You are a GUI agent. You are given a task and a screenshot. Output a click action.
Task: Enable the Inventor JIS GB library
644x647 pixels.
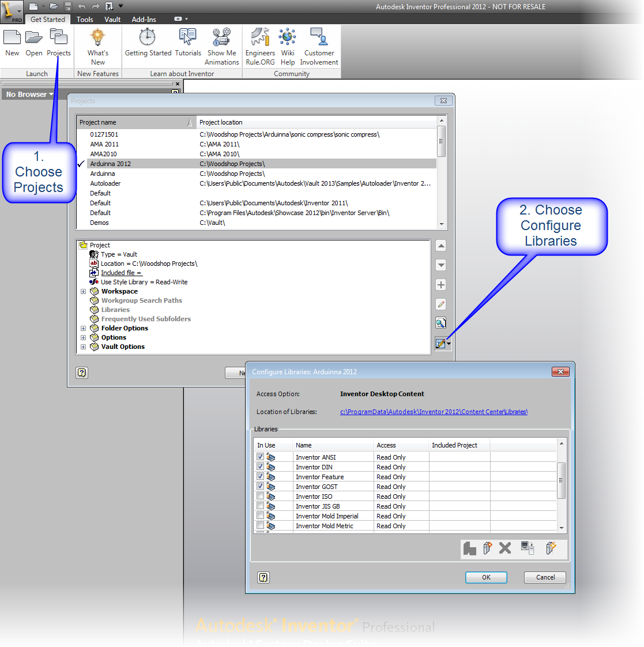[260, 506]
